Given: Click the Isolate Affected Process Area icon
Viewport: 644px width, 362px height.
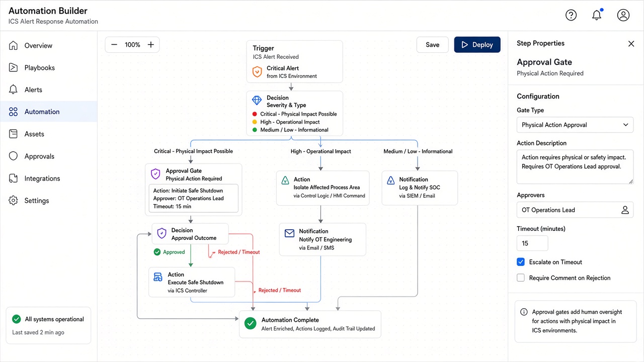Looking at the screenshot, I should [285, 180].
